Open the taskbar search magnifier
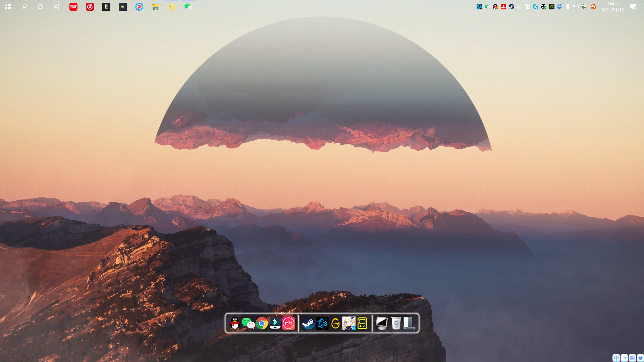The height and width of the screenshot is (362, 644). tap(24, 7)
